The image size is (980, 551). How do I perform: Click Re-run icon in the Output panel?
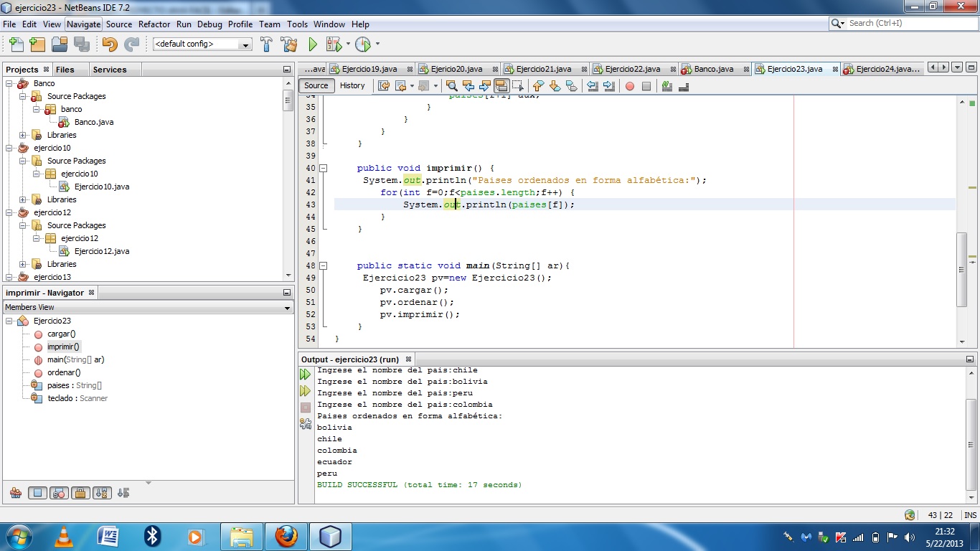pos(305,373)
